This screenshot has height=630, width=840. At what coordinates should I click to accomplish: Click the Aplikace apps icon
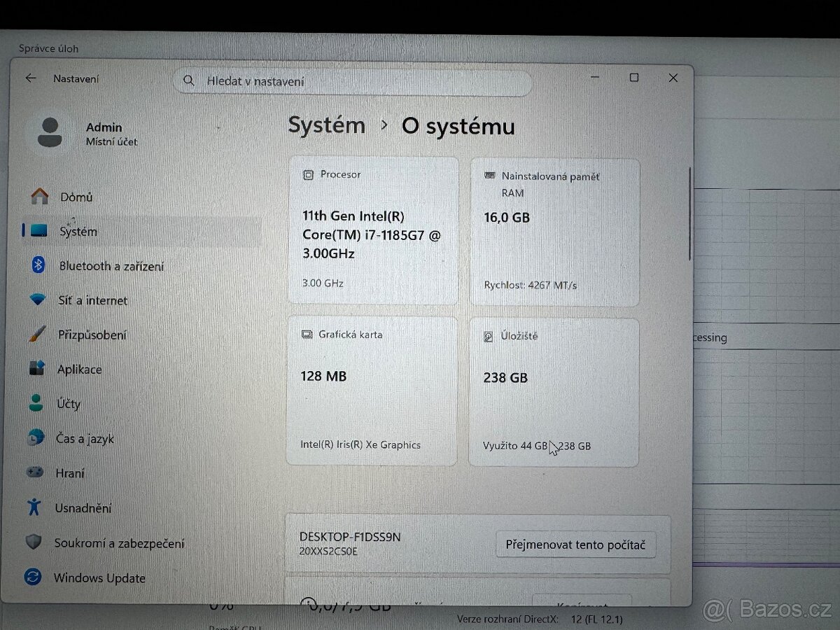coord(36,368)
